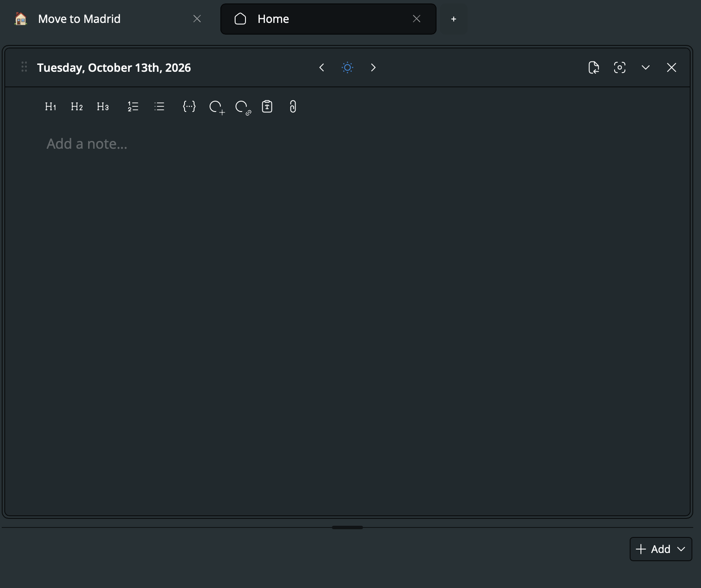Go to the previous day
The width and height of the screenshot is (701, 588).
tap(322, 67)
